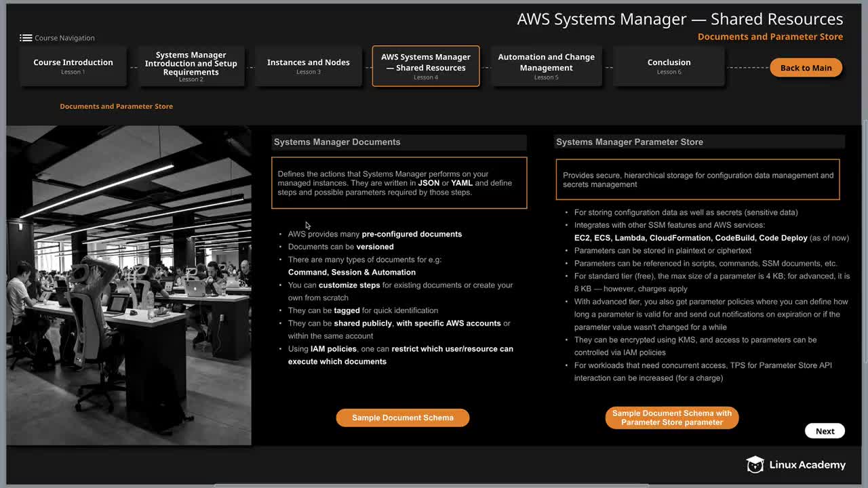Click the Next button
The image size is (868, 488).
[825, 431]
